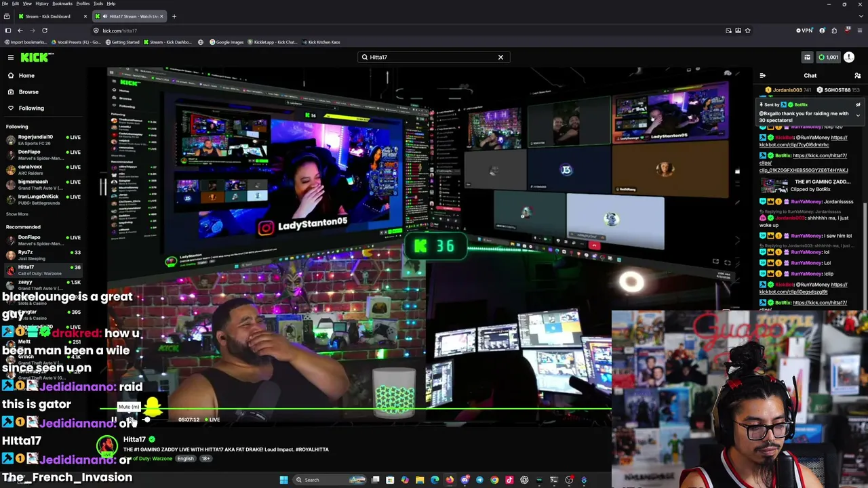Open TikTok from the taskbar
Image resolution: width=868 pixels, height=488 pixels.
[x=509, y=480]
